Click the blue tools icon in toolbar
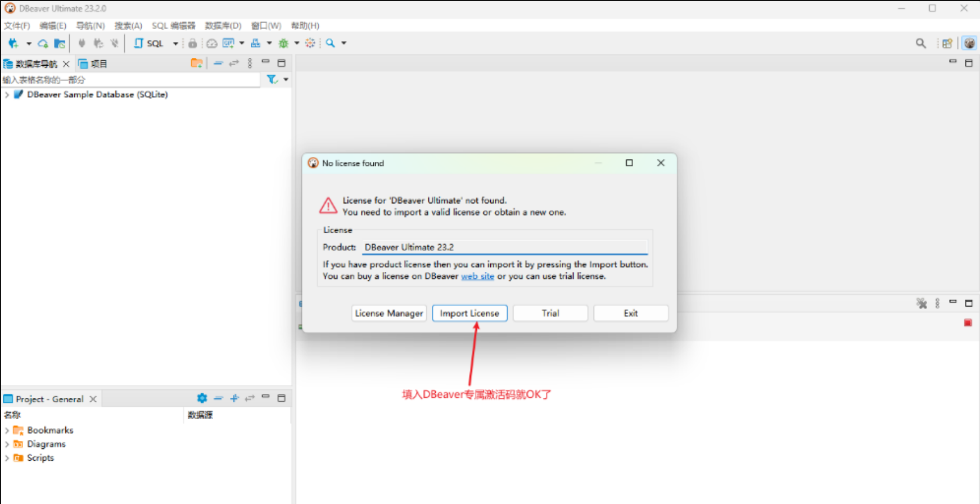 click(256, 43)
